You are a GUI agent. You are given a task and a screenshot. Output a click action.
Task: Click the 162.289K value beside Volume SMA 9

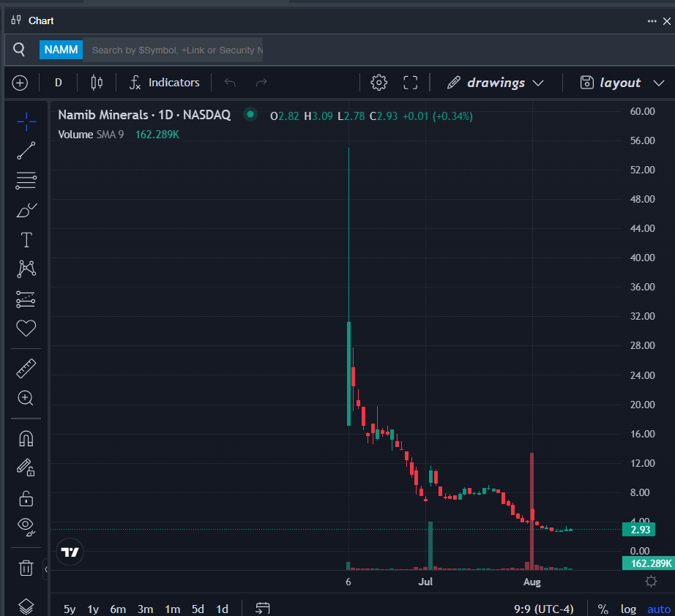pyautogui.click(x=157, y=135)
